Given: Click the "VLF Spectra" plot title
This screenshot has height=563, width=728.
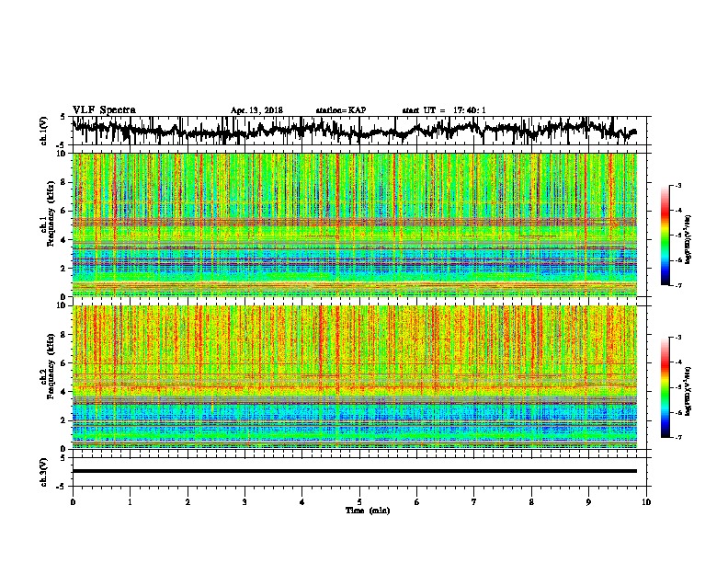Looking at the screenshot, I should point(104,110).
